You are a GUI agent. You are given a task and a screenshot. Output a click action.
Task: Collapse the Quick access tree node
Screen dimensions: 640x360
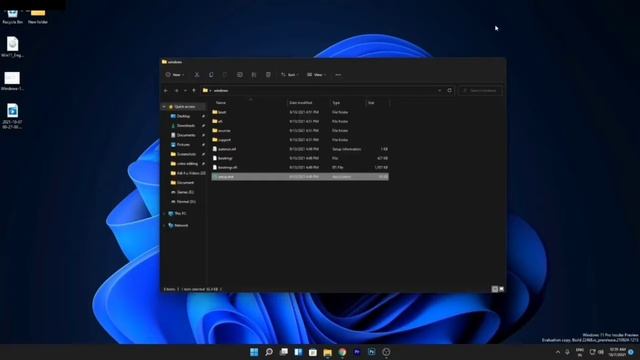pos(164,107)
